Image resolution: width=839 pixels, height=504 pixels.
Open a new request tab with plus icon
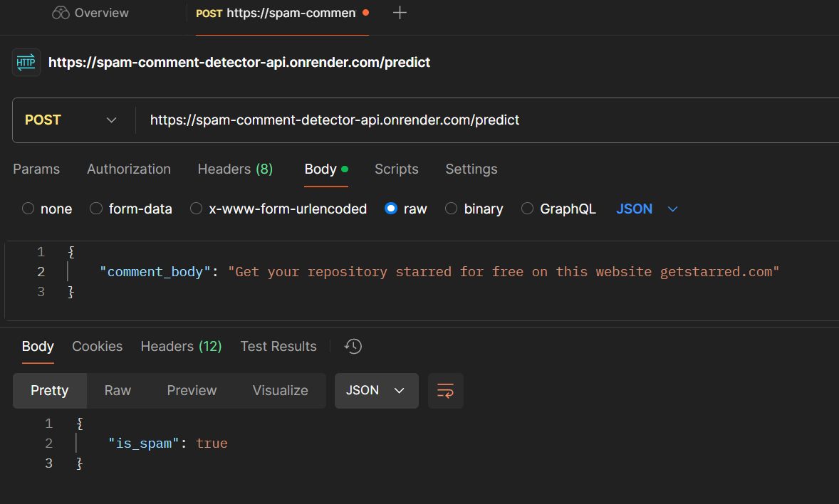tap(400, 12)
